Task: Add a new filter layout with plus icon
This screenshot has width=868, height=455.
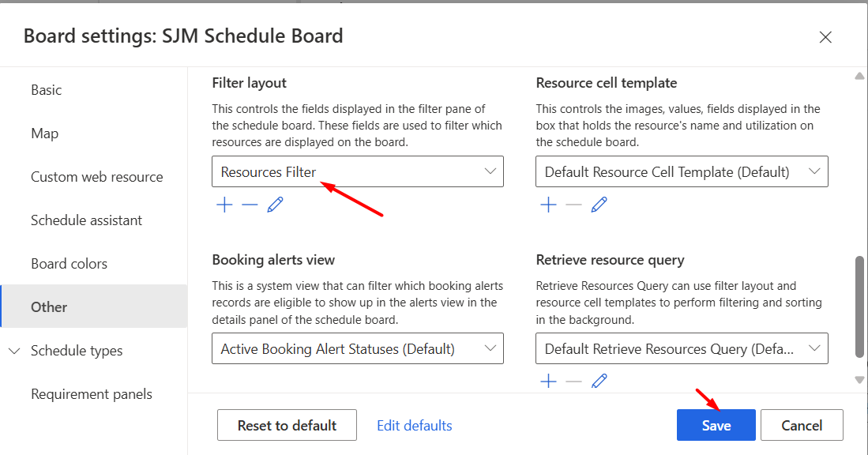Action: [224, 205]
